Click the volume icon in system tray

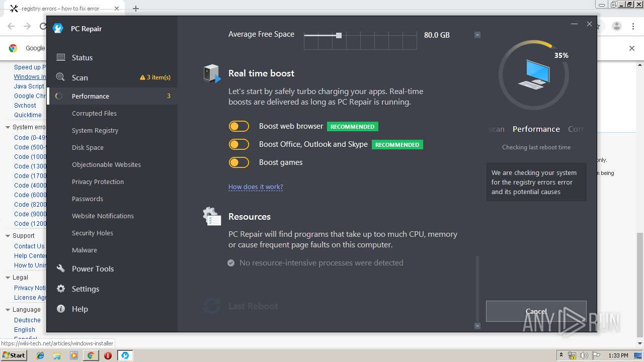[584, 355]
